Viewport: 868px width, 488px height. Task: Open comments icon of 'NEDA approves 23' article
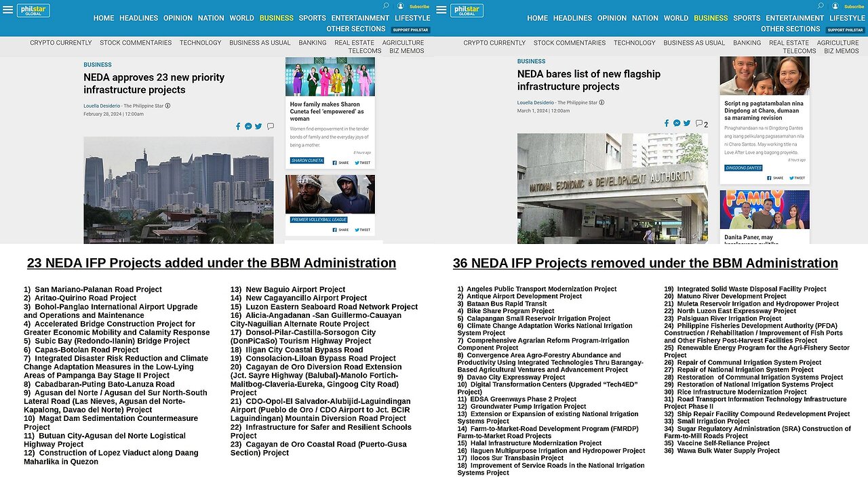(270, 126)
